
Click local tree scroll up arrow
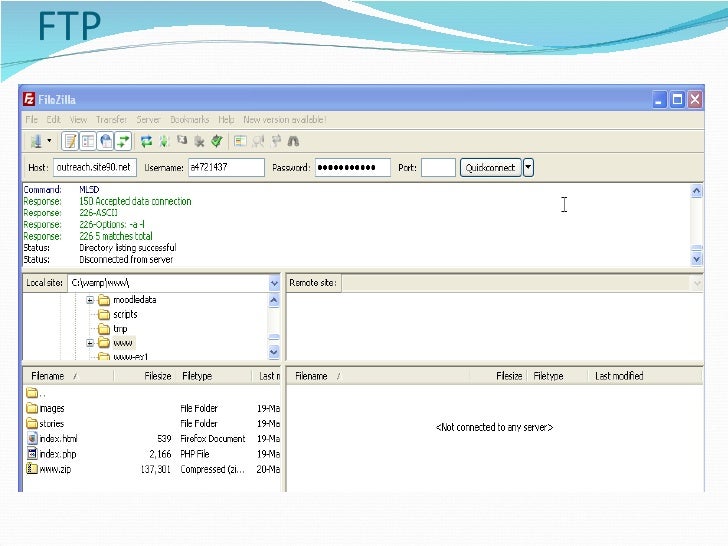coord(274,301)
